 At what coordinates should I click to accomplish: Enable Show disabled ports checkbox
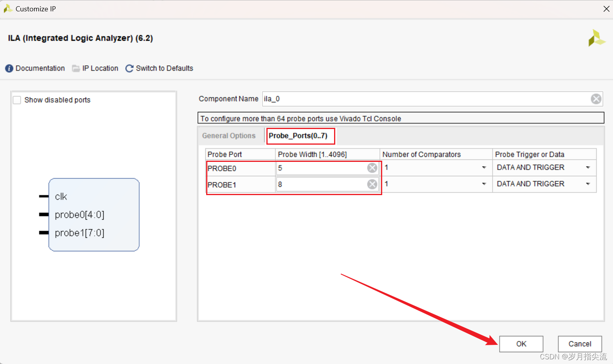pyautogui.click(x=17, y=100)
